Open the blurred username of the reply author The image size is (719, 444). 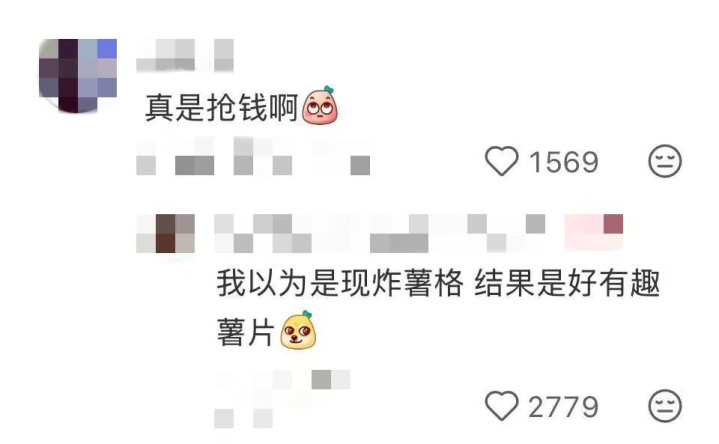pos(380,233)
